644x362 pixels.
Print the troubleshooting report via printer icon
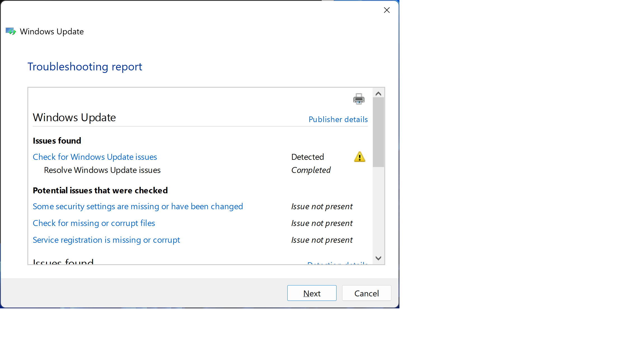pyautogui.click(x=359, y=99)
